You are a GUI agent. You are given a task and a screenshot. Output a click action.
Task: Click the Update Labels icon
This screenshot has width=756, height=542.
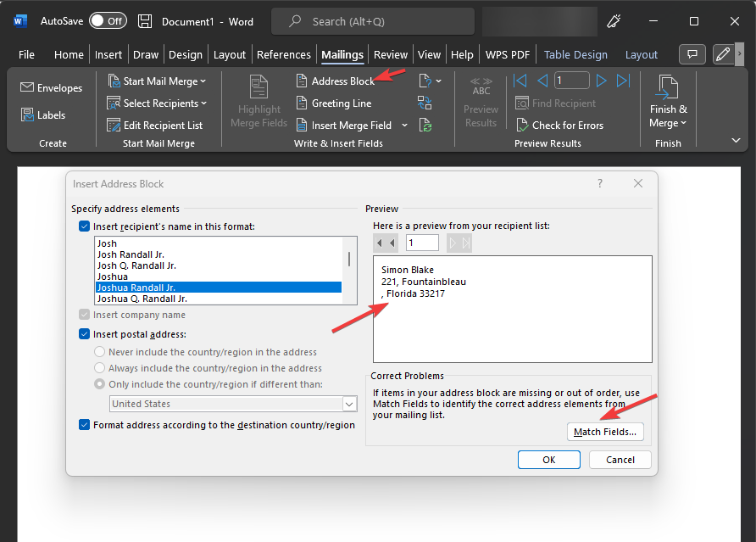[425, 126]
